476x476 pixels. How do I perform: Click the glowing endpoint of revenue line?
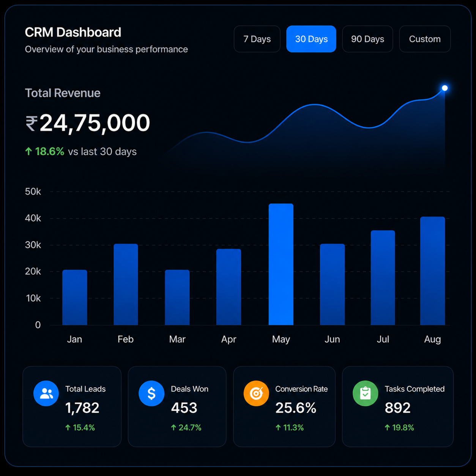pyautogui.click(x=444, y=88)
